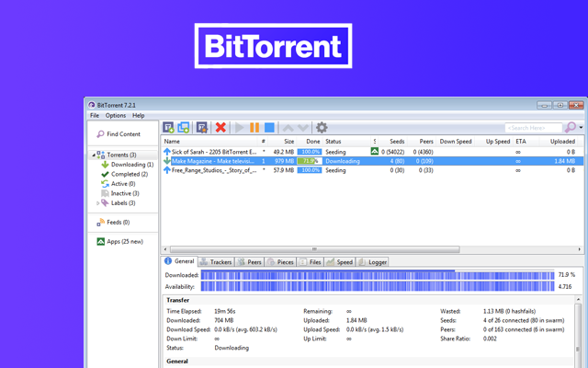
Task: Sort by the Peers column header
Action: coord(426,142)
